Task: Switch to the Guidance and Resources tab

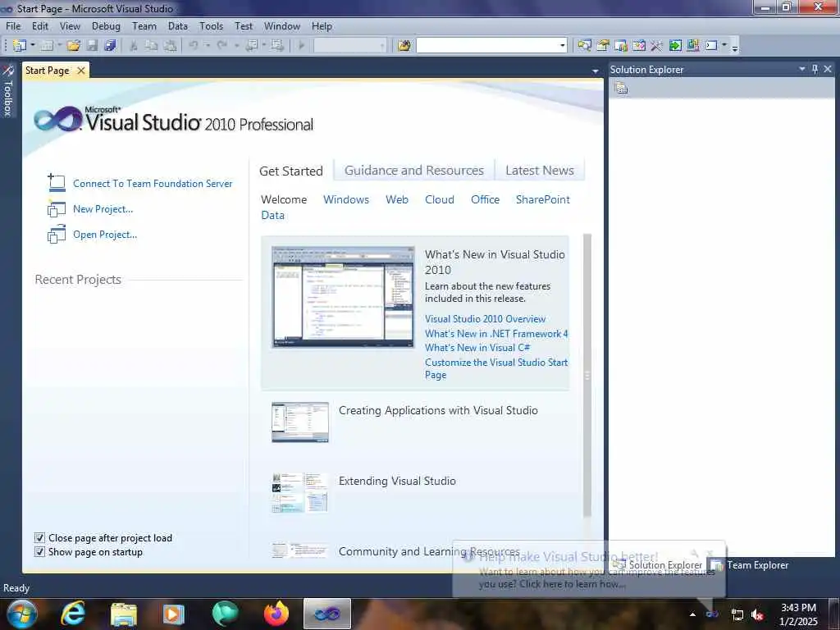Action: tap(414, 171)
